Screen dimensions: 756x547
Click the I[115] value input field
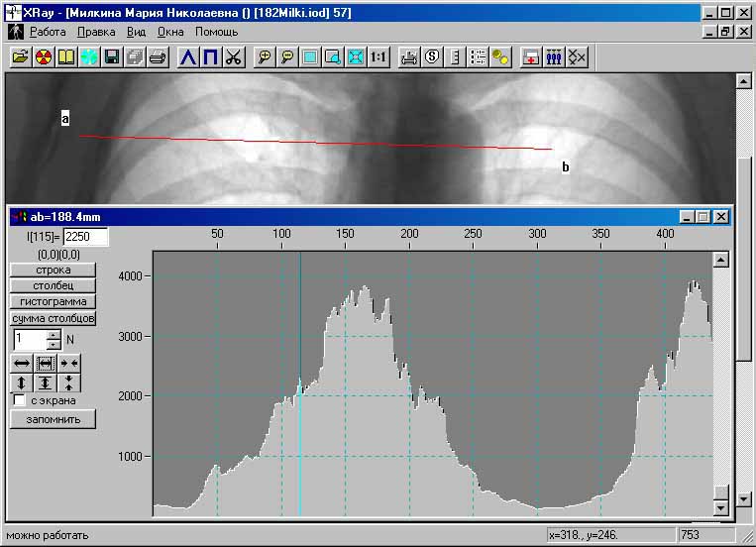tap(85, 237)
